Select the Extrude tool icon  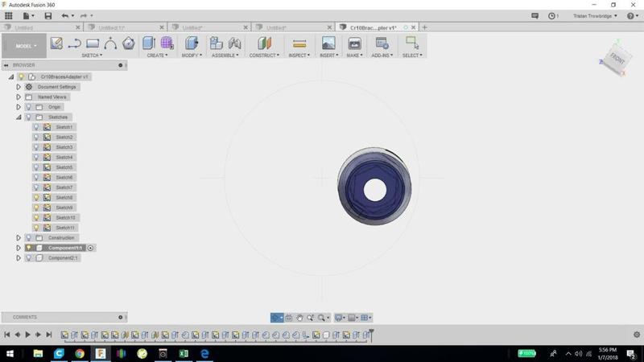coord(149,43)
